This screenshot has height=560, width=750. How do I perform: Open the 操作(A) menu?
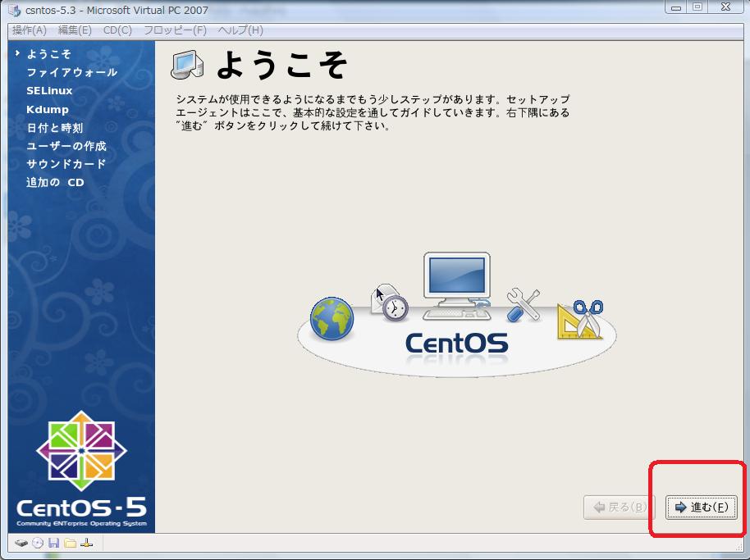coord(30,30)
